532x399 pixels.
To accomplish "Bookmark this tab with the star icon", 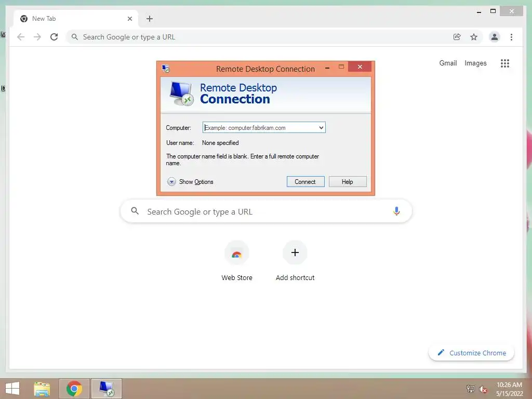I will (x=474, y=37).
